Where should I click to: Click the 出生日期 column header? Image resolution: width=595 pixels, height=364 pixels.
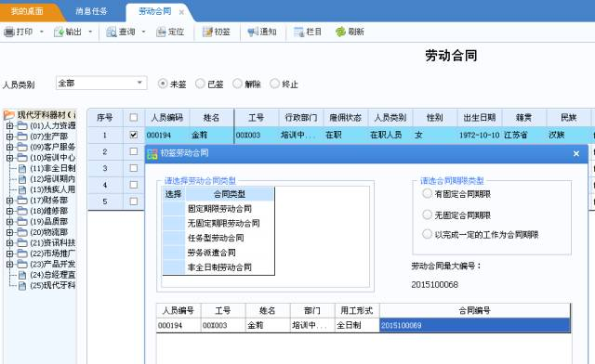coord(480,118)
